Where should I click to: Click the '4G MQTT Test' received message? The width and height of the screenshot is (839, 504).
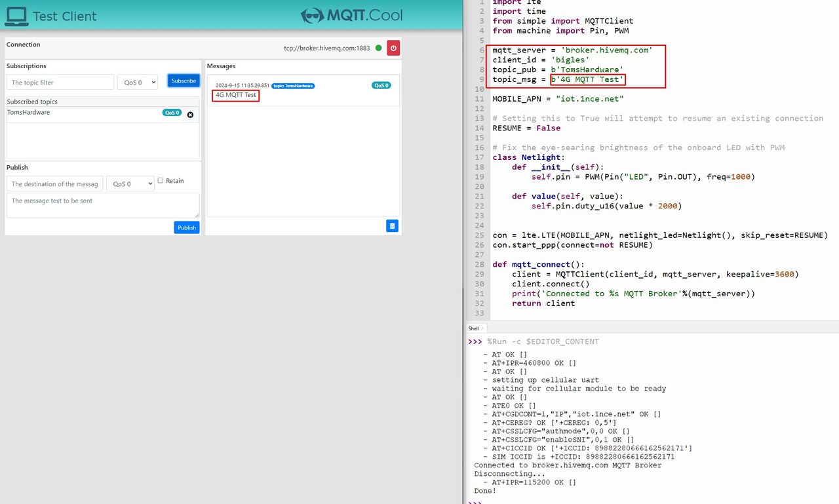click(236, 95)
